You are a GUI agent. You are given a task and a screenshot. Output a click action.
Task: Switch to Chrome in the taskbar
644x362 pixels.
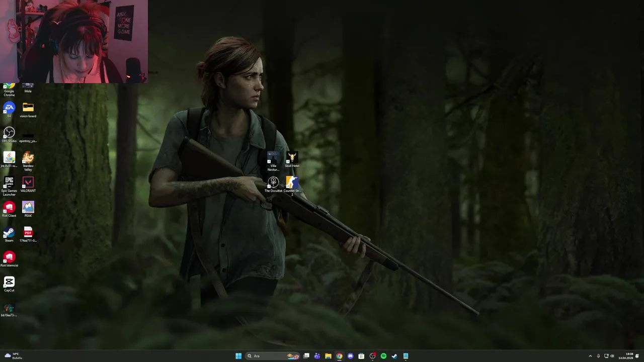click(339, 356)
